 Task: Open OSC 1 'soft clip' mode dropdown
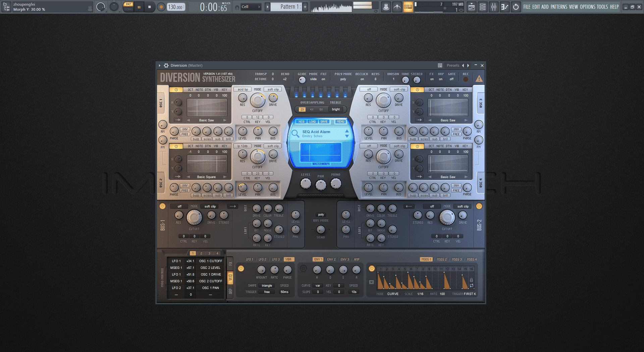coord(273,90)
